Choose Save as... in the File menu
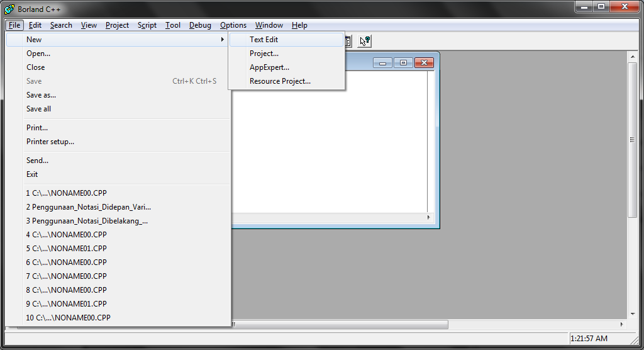The image size is (644, 350). (x=118, y=95)
